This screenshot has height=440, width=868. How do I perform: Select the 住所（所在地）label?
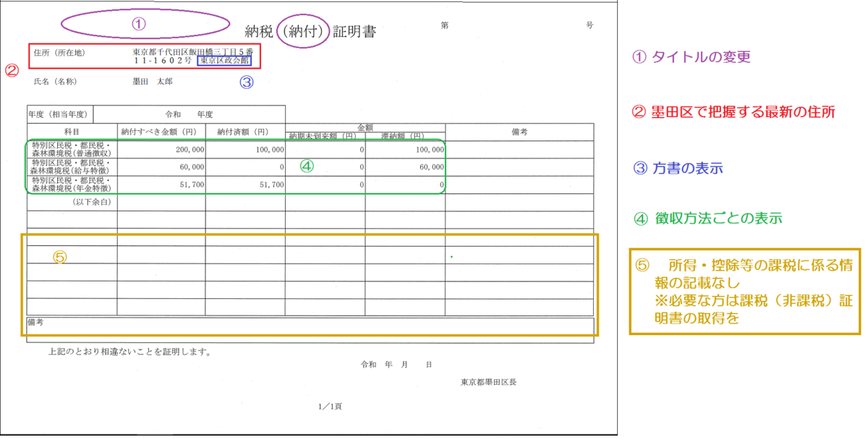pos(59,52)
